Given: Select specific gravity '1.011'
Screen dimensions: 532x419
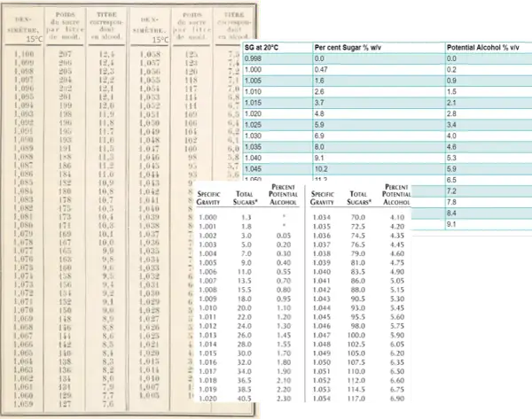Looking at the screenshot, I should click(x=207, y=317).
